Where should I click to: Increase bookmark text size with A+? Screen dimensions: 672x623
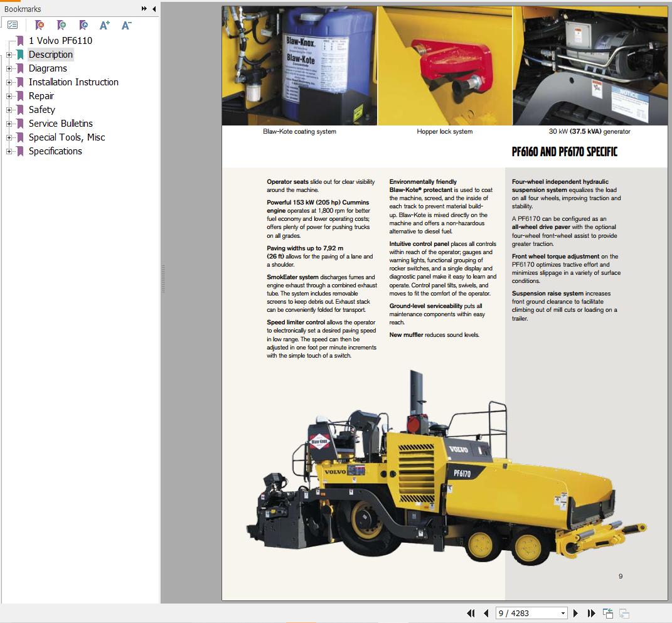pyautogui.click(x=105, y=25)
